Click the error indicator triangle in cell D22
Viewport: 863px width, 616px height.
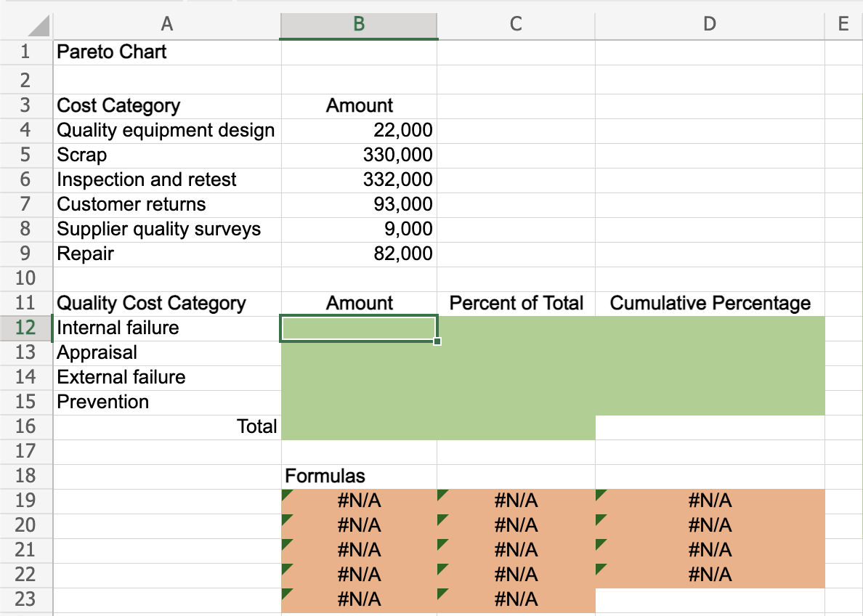[x=600, y=569]
